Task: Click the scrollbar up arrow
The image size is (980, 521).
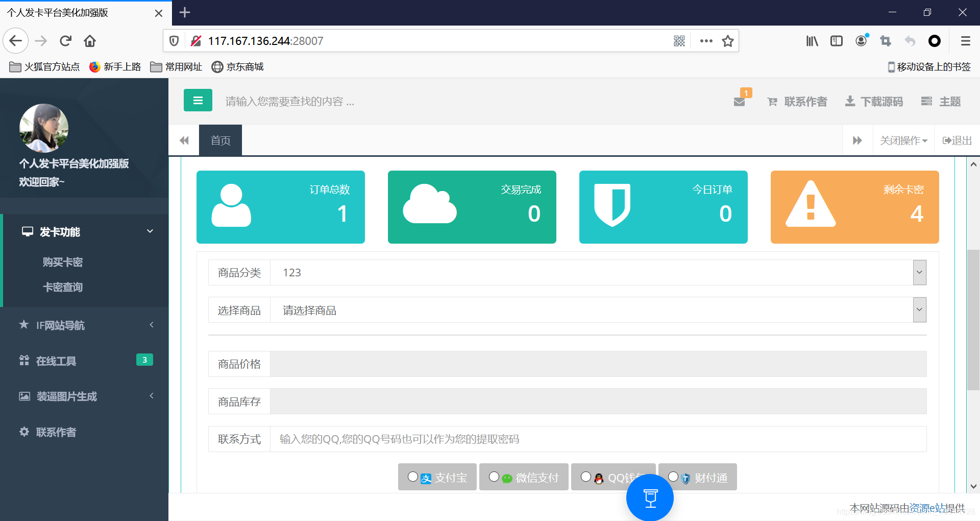Action: coord(973,164)
